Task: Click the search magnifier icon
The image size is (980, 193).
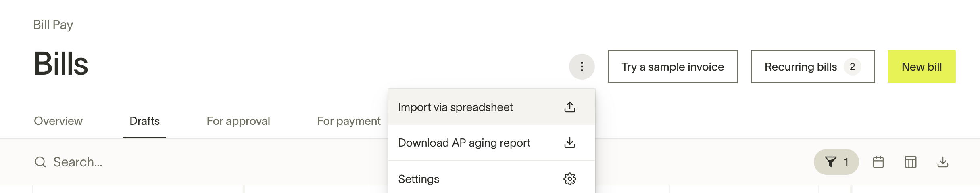Action: coord(40,162)
